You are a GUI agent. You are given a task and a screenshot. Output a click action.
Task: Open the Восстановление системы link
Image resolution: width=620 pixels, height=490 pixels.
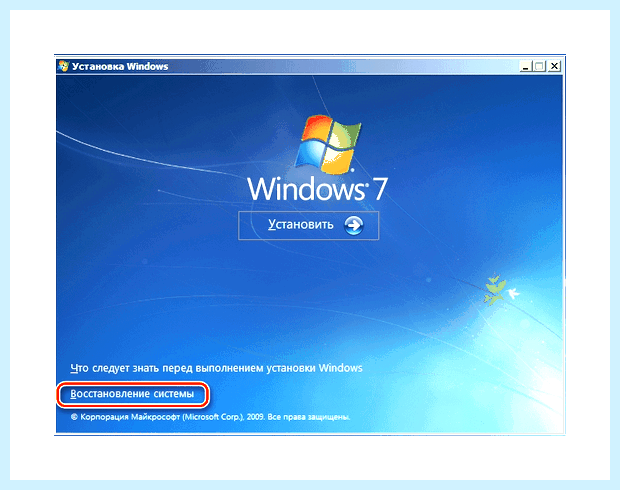[132, 394]
